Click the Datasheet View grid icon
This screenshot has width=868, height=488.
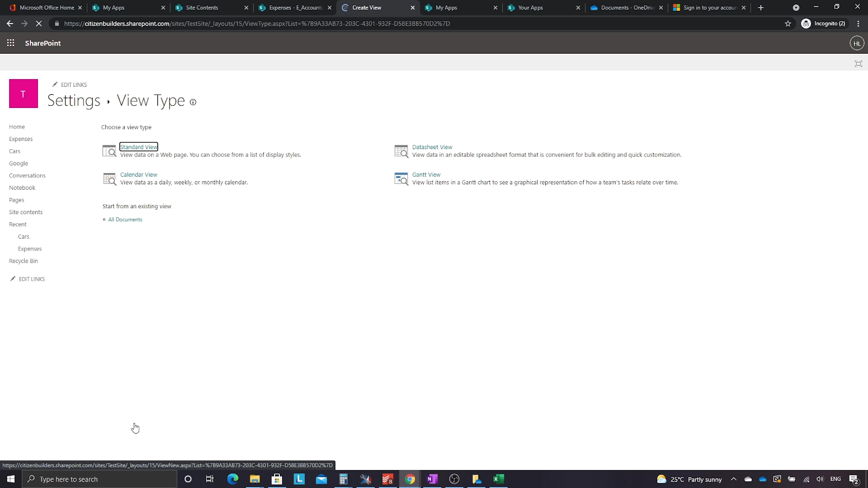pyautogui.click(x=401, y=151)
